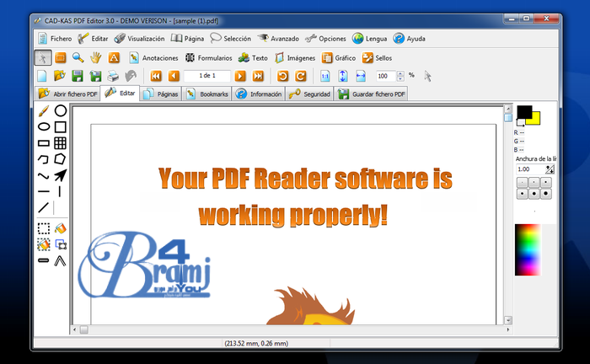Open the Lengua language menu
This screenshot has height=364, width=590.
tap(369, 39)
